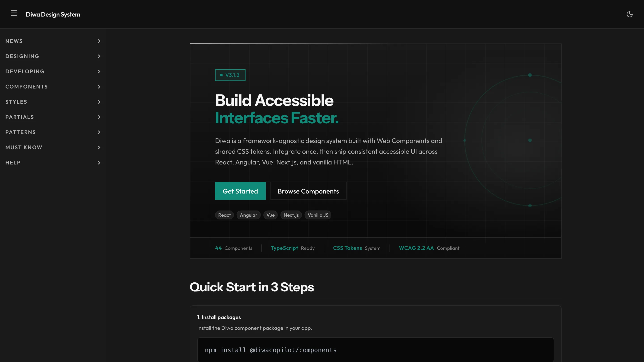Click the 44 Components stat

coord(233,248)
